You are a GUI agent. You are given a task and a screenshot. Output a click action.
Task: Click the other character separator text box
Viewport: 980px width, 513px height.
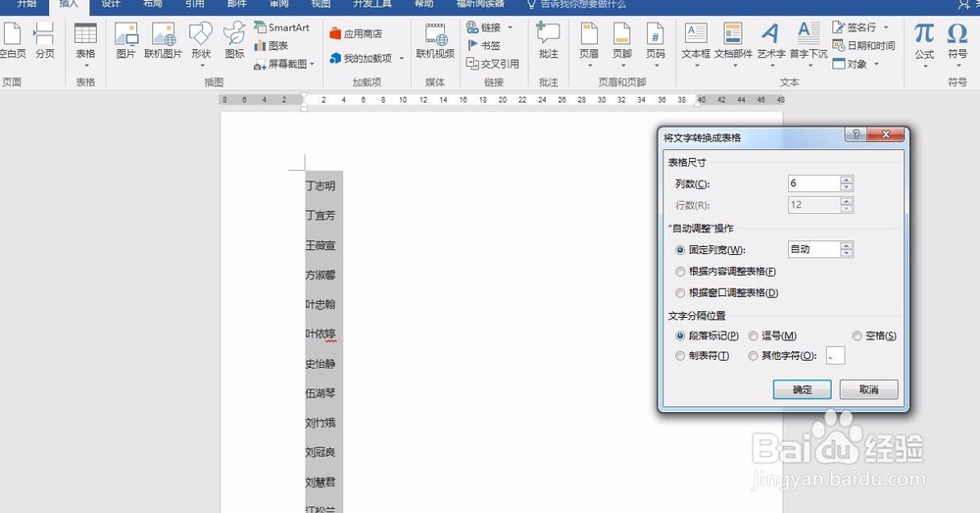pos(836,356)
